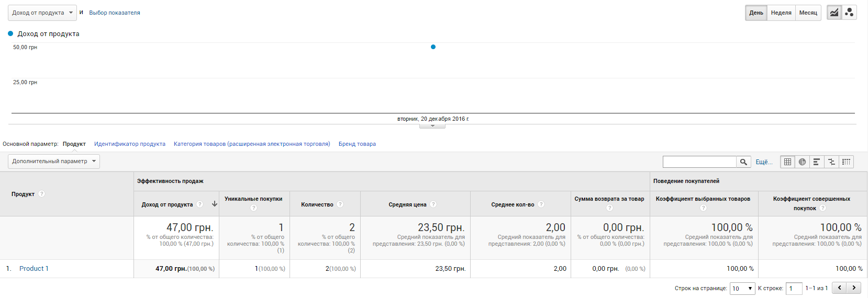Click the Эффективность продаж group header
The image size is (868, 298).
pos(170,181)
